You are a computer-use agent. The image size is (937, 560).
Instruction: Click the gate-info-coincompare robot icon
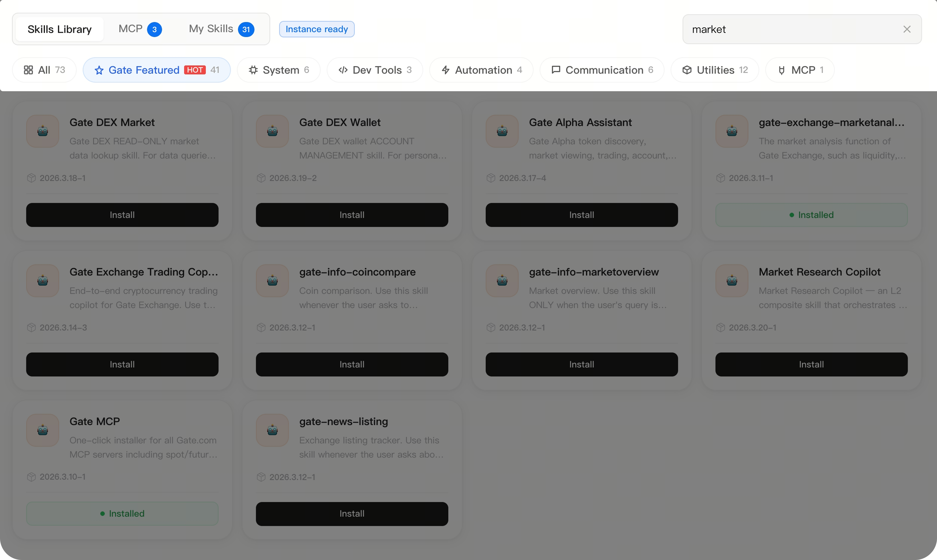pos(272,280)
